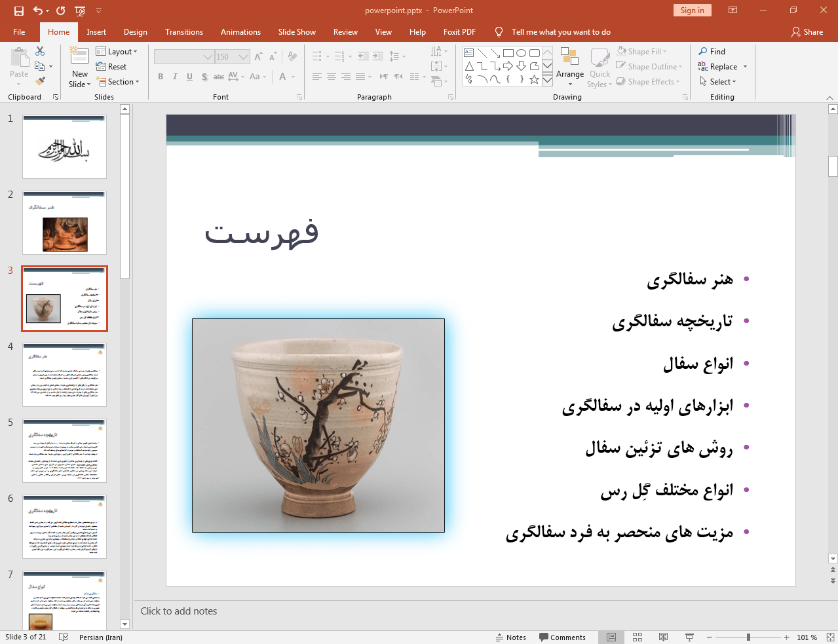Click the pottery bowl image on slide

click(x=318, y=425)
